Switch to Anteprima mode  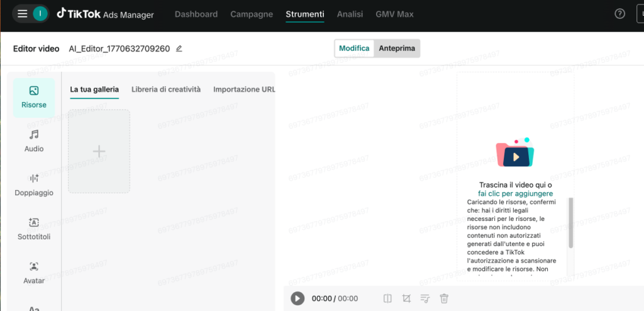click(397, 48)
